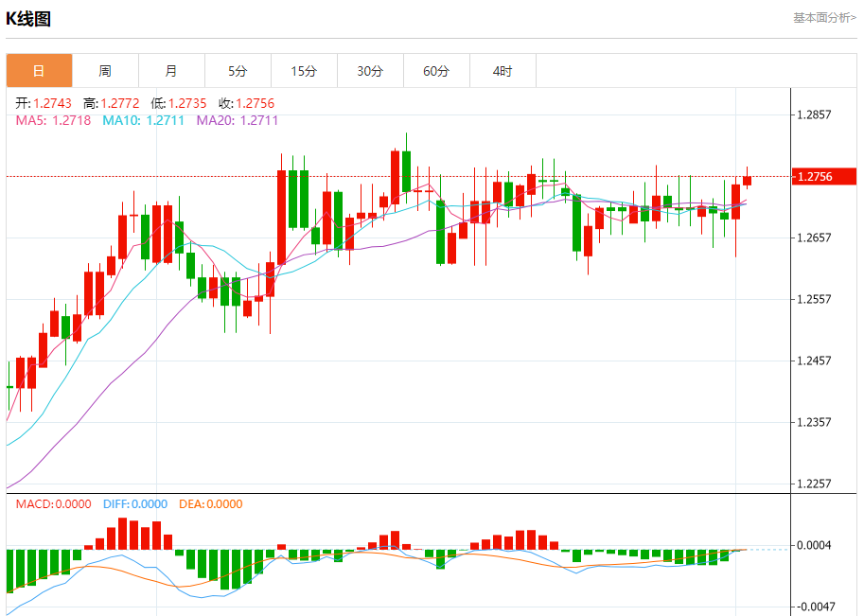The height and width of the screenshot is (616, 864).
Task: Open the 4时 timeframe tab
Action: [503, 71]
